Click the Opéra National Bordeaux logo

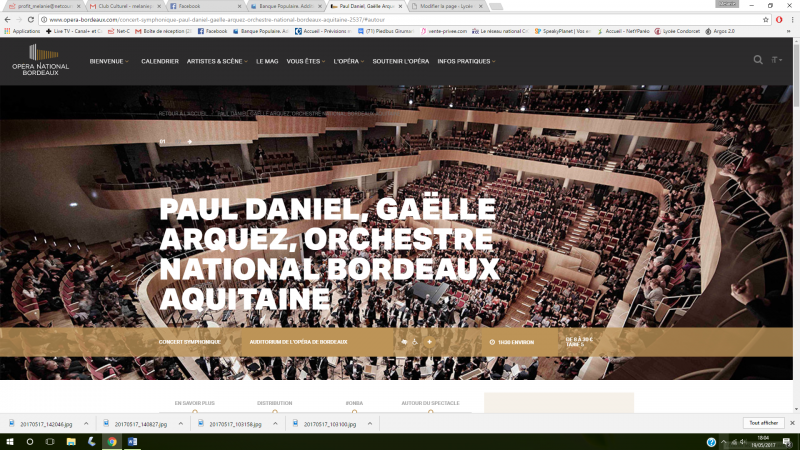pyautogui.click(x=35, y=60)
